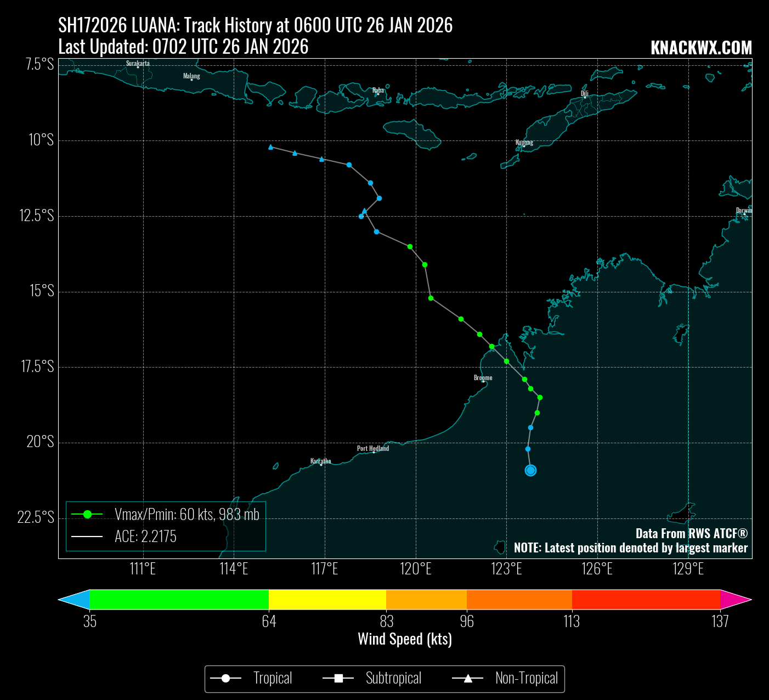
Task: Click the Port Hedland city label
Action: click(x=372, y=448)
